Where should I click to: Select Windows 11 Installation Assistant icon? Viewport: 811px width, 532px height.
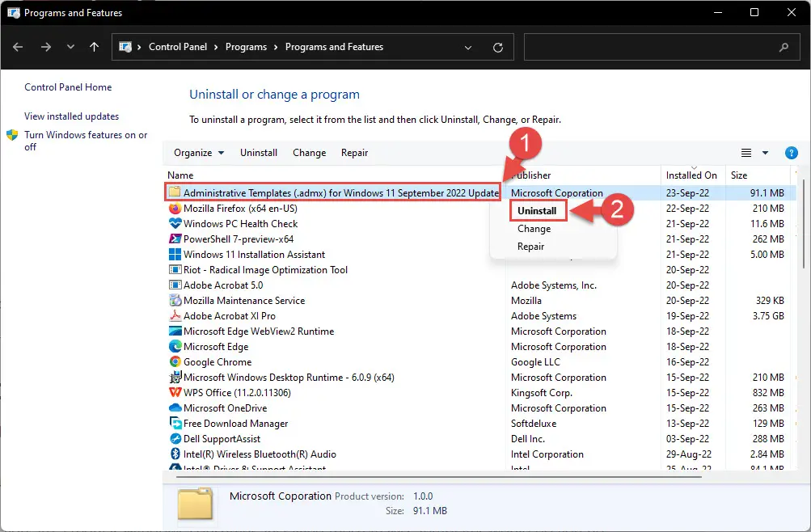tap(175, 255)
